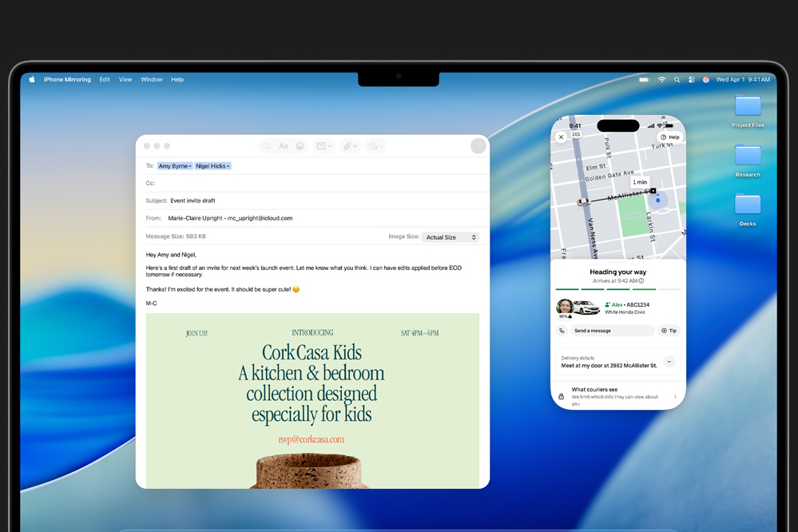Click the '1 min' ETA label on map

640,182
